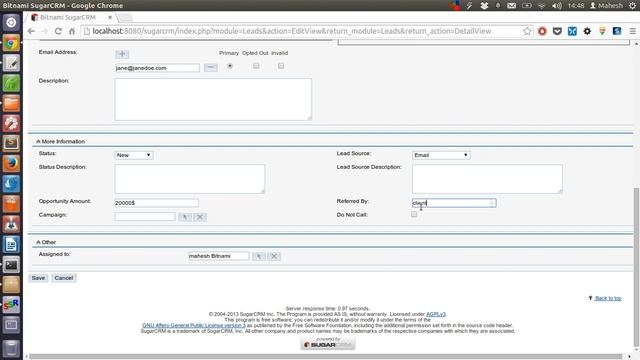Bookmark this page with star icon
Screen dimensions: 640x360
pyautogui.click(x=527, y=31)
